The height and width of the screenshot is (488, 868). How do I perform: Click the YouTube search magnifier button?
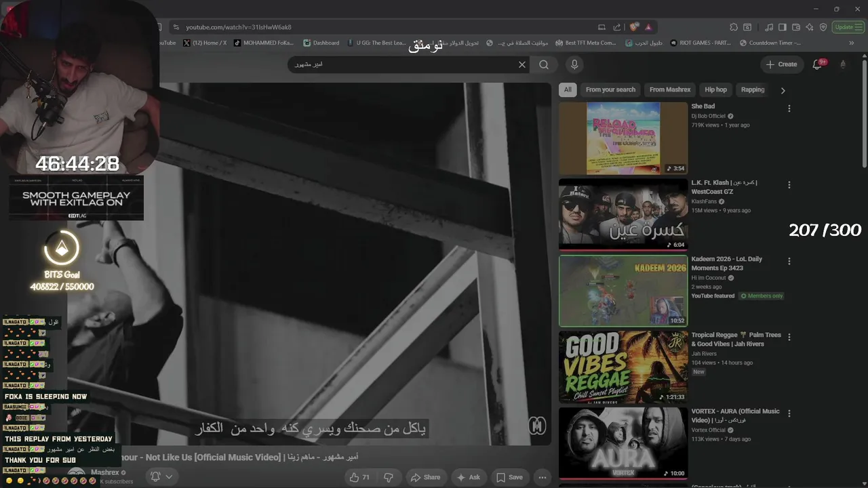(x=544, y=64)
